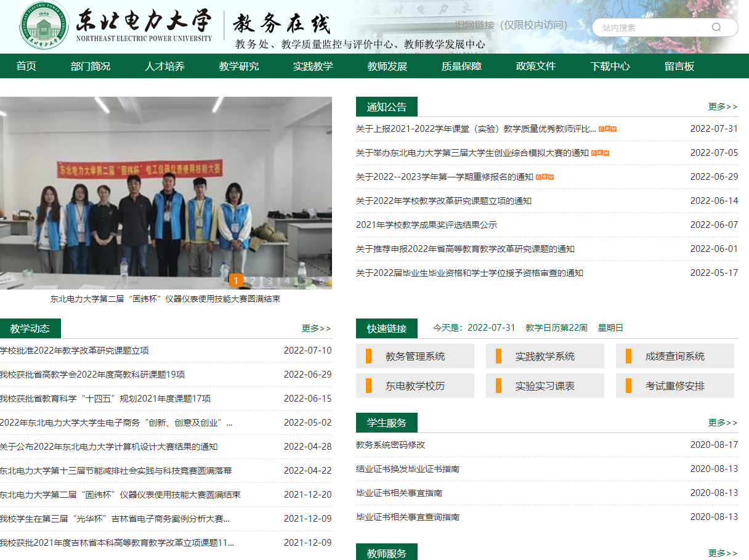Screen dimensions: 749x560
Task: Click the site search magnifier icon
Action: pyautogui.click(x=716, y=27)
